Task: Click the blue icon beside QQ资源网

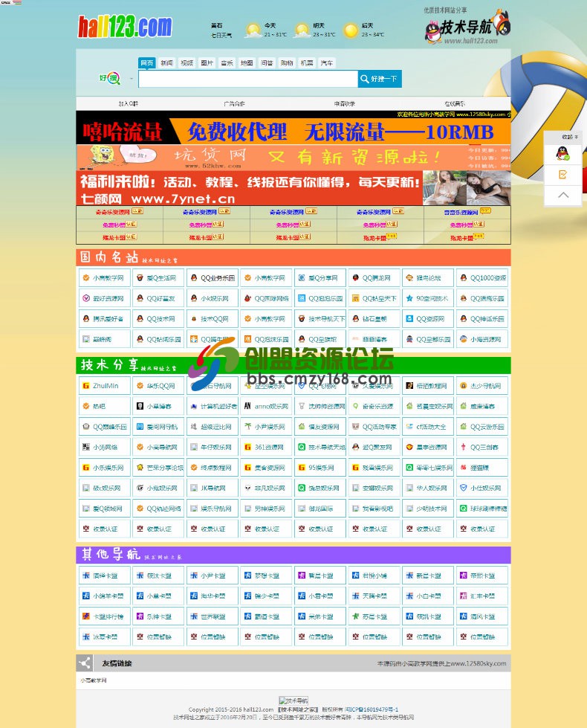Action: 409,318
